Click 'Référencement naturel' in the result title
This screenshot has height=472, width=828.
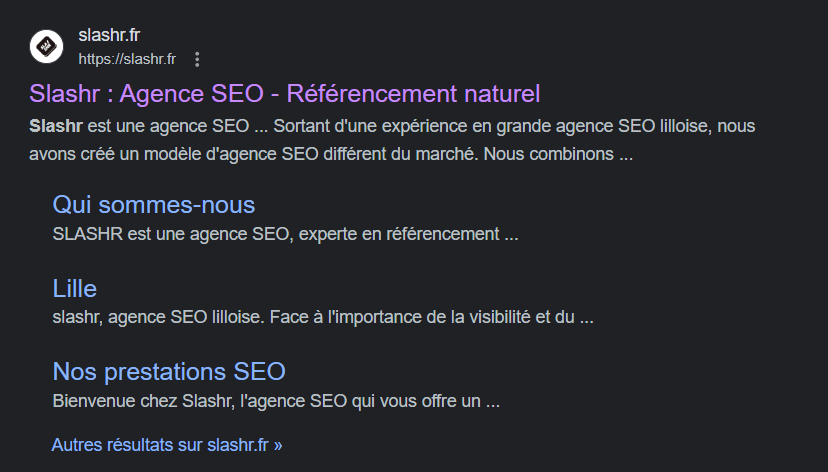click(413, 94)
